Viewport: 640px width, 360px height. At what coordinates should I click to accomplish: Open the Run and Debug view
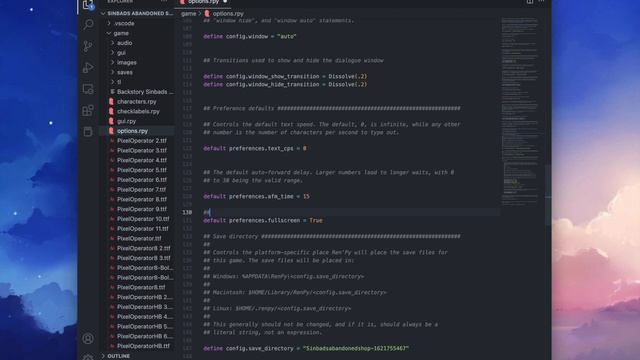(x=88, y=67)
